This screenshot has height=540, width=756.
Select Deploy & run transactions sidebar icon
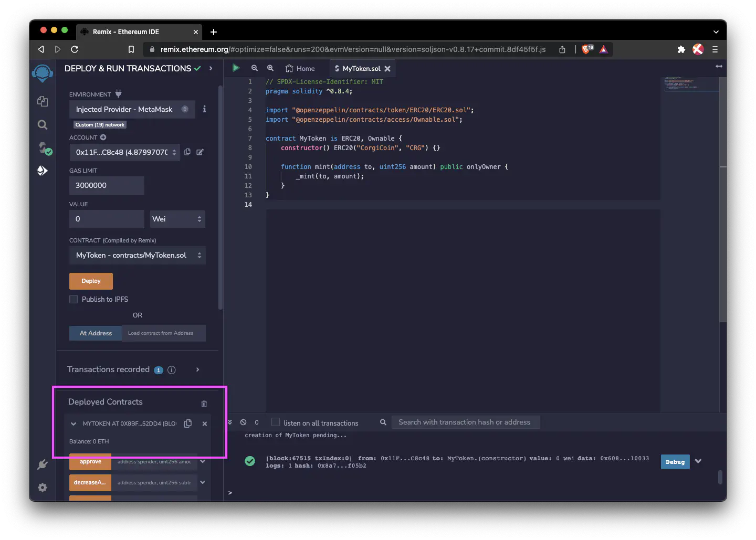[43, 171]
